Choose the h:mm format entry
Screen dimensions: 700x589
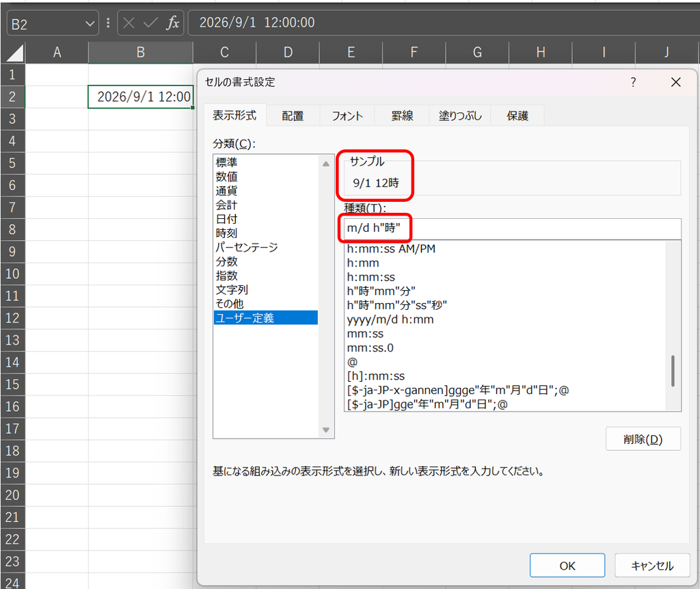[x=504, y=263]
